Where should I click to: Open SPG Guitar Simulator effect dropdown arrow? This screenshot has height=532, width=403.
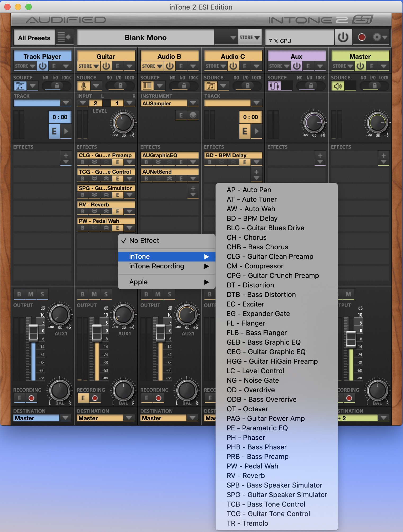click(129, 195)
